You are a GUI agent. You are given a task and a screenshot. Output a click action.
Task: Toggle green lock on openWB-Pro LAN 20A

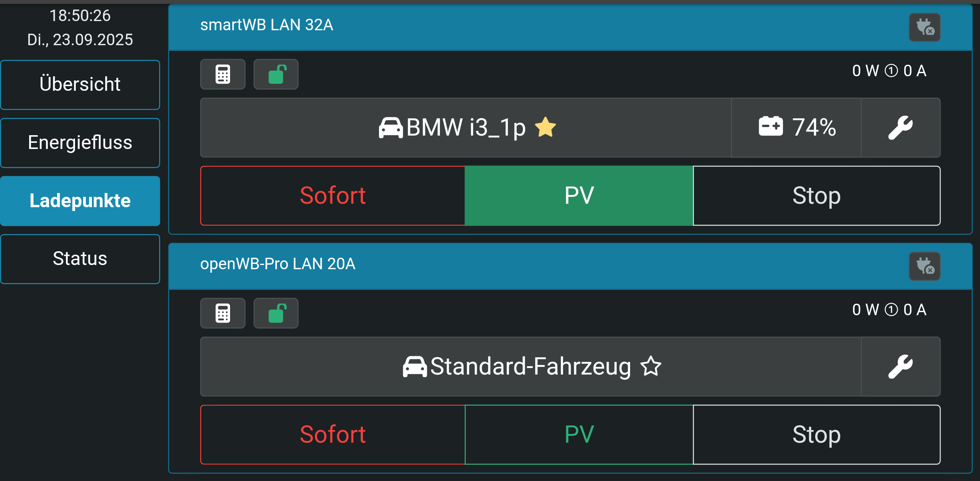276,313
